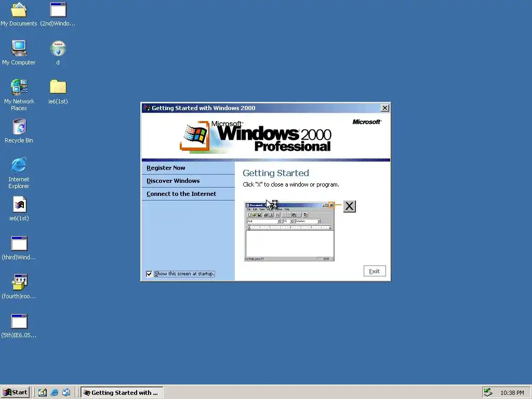532x399 pixels.
Task: Click the Windows flag logo in banner
Action: (x=195, y=135)
